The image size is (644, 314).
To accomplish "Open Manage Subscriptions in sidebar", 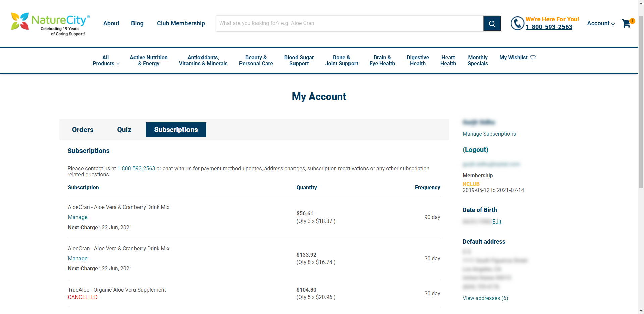I will [x=489, y=134].
